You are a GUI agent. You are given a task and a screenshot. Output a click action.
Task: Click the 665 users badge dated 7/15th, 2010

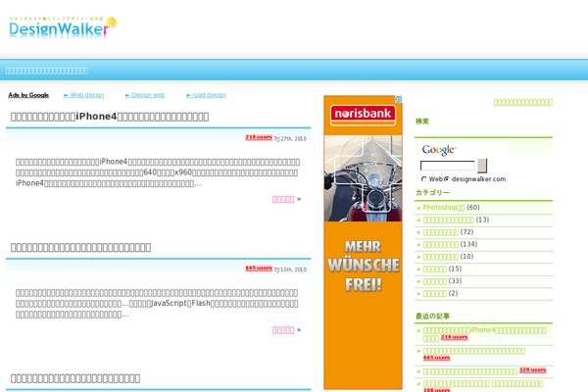(x=259, y=269)
